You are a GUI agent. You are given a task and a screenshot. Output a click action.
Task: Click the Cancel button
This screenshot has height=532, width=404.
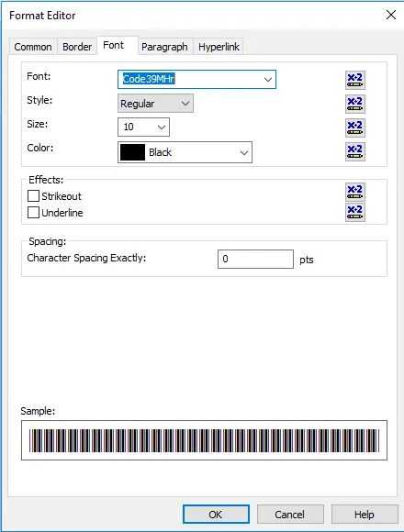tap(290, 515)
